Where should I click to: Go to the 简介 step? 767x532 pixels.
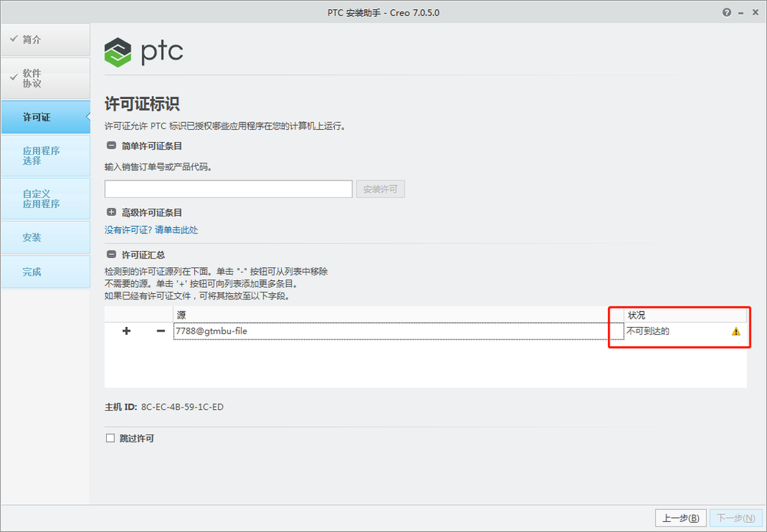[x=45, y=40]
